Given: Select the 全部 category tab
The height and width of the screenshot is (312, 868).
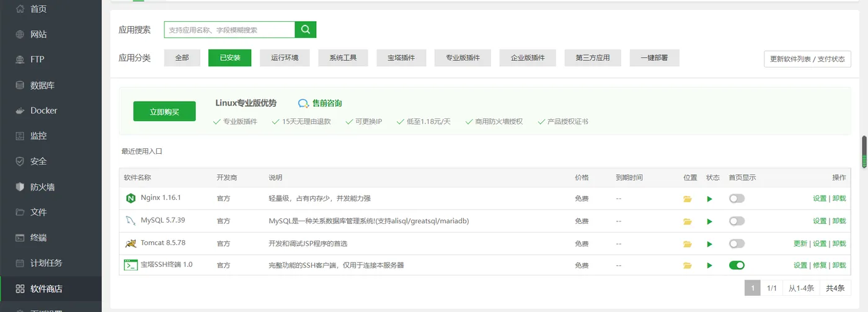Looking at the screenshot, I should click(x=182, y=58).
